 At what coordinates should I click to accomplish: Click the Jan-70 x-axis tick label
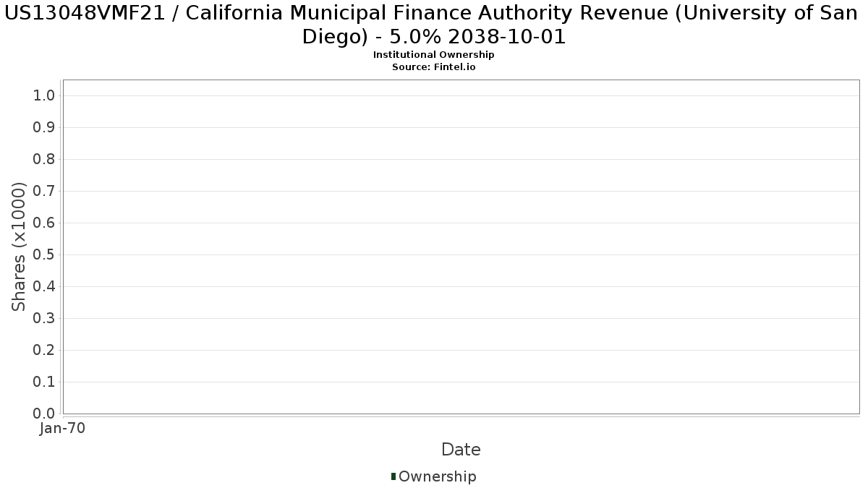[63, 428]
